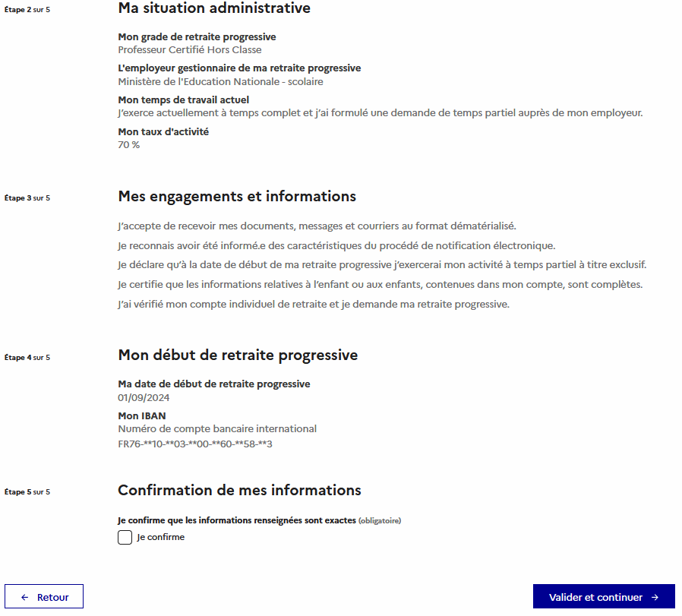682x616 pixels.
Task: Select the "Étape 4 sur 5" step label
Action: [x=27, y=357]
